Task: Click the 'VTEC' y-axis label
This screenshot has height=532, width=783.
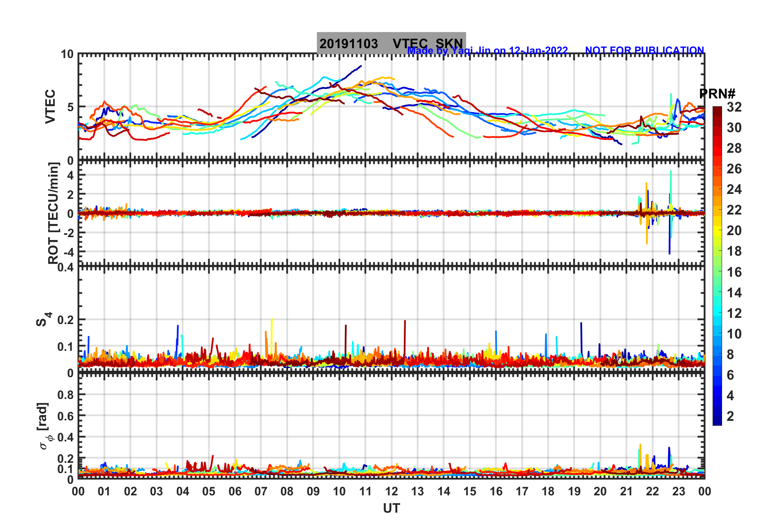Action: [50, 107]
